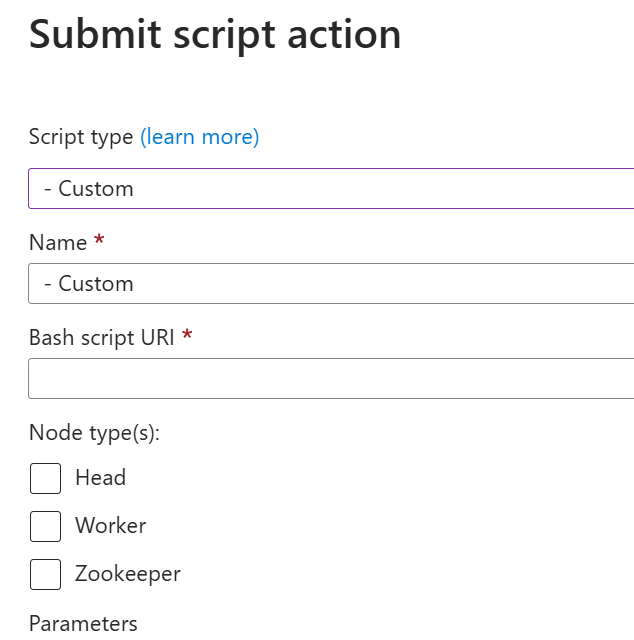Enable the Head node checkbox
The width and height of the screenshot is (634, 640).
point(45,478)
